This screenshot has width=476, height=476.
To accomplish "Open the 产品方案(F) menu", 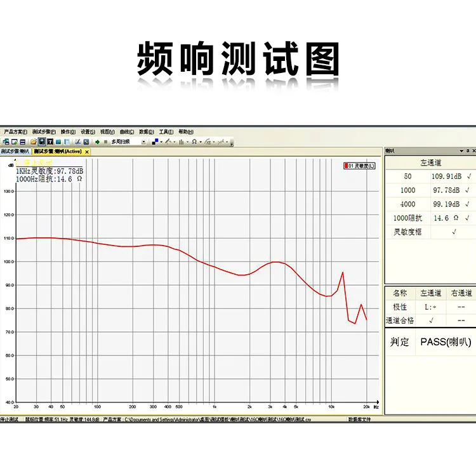I will 15,132.
